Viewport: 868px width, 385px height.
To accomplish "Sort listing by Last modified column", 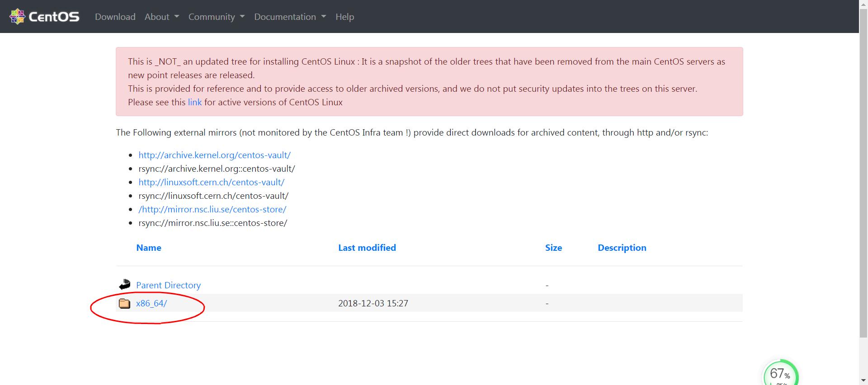I will point(367,248).
